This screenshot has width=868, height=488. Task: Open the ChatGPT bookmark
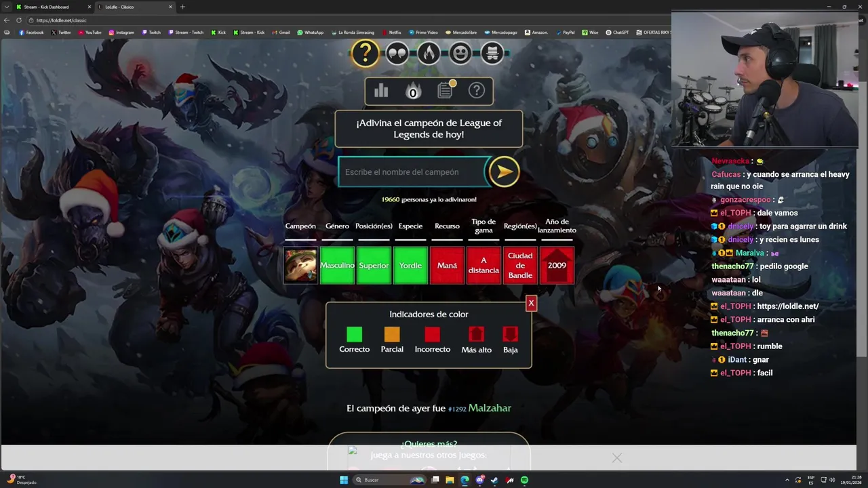click(x=617, y=33)
